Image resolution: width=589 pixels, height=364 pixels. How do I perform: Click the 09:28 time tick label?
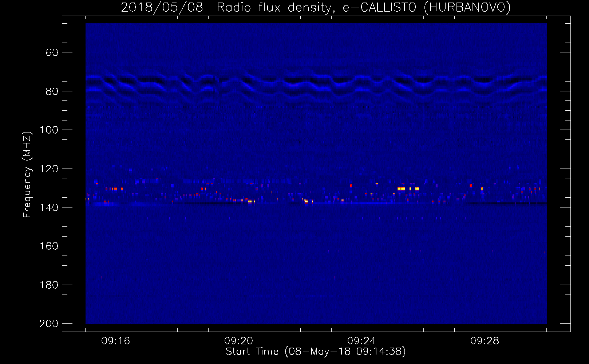coord(485,341)
